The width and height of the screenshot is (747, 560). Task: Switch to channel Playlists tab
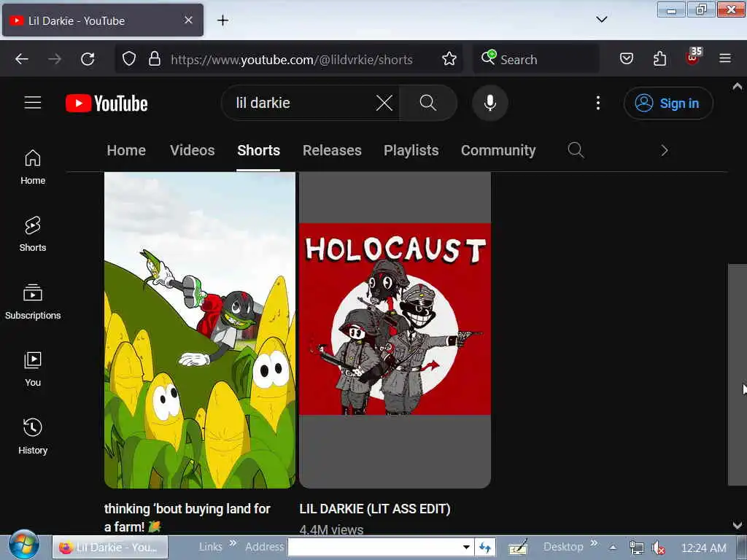pyautogui.click(x=411, y=150)
